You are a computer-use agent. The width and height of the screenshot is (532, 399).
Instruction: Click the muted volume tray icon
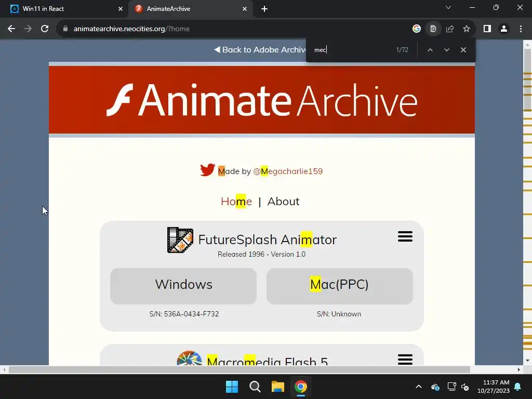point(465,387)
